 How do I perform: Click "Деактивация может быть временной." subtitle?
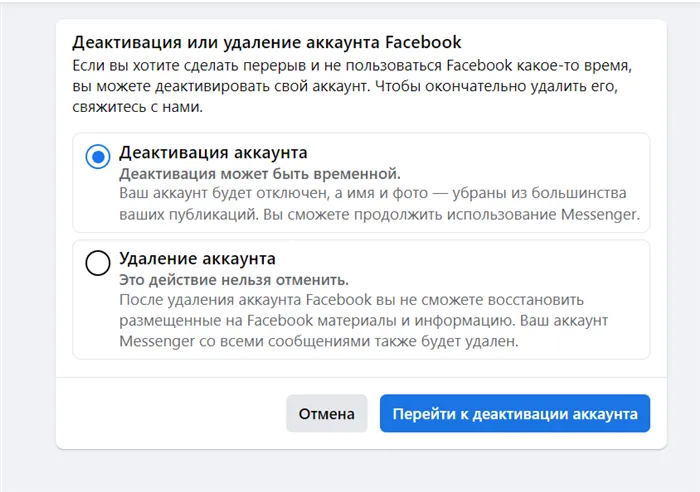(260, 173)
